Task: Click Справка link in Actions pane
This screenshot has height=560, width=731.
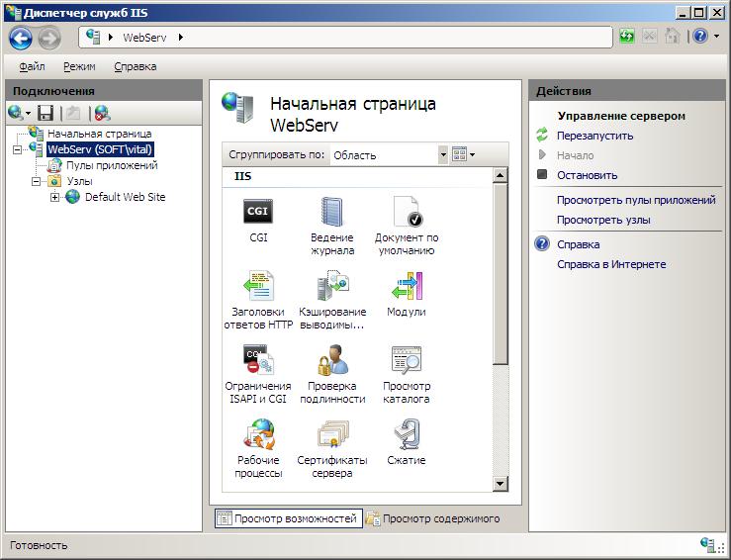Action: [x=578, y=244]
